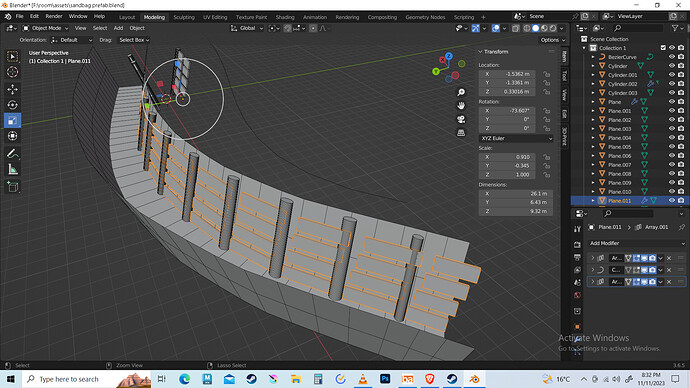Hide BezierCurve in viewport via eye icon

pos(672,57)
